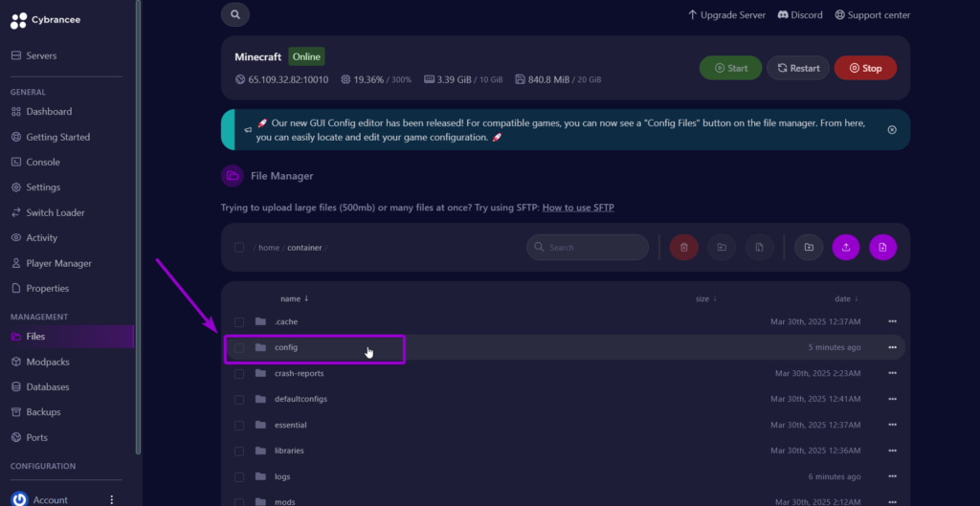The width and height of the screenshot is (980, 506).
Task: Click the container breadcrumb path segment
Action: pos(304,248)
